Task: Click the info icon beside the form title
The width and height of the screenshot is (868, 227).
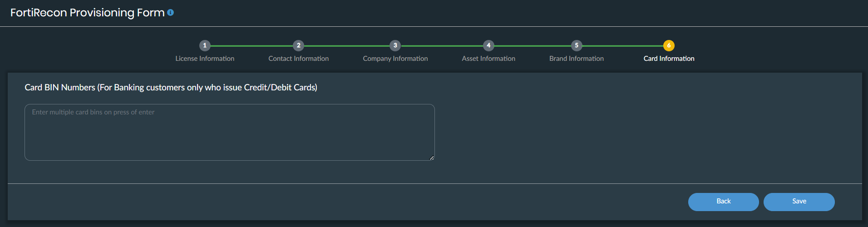Action: (171, 13)
